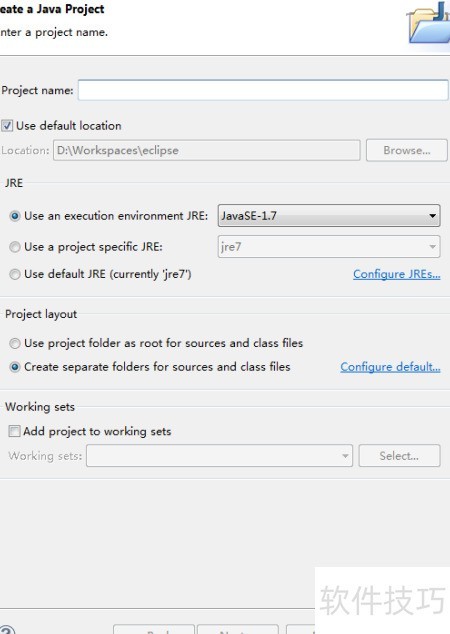This screenshot has height=634, width=450.
Task: Expand the Working sets combo box
Action: pos(219,456)
